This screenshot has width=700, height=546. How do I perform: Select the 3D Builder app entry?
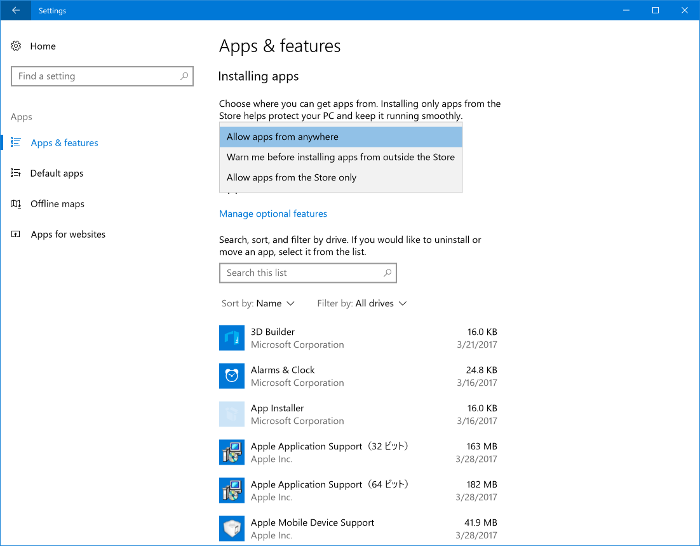click(358, 338)
